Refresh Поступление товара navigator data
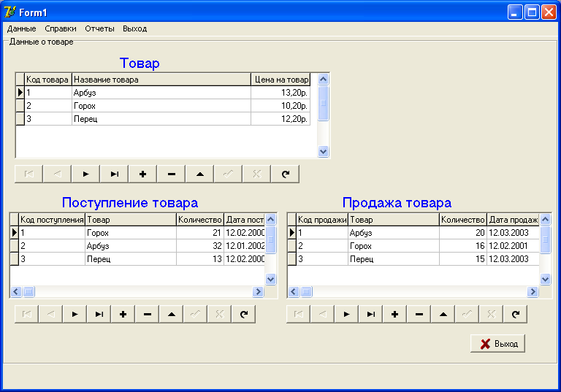This screenshot has height=392, width=561. point(244,315)
